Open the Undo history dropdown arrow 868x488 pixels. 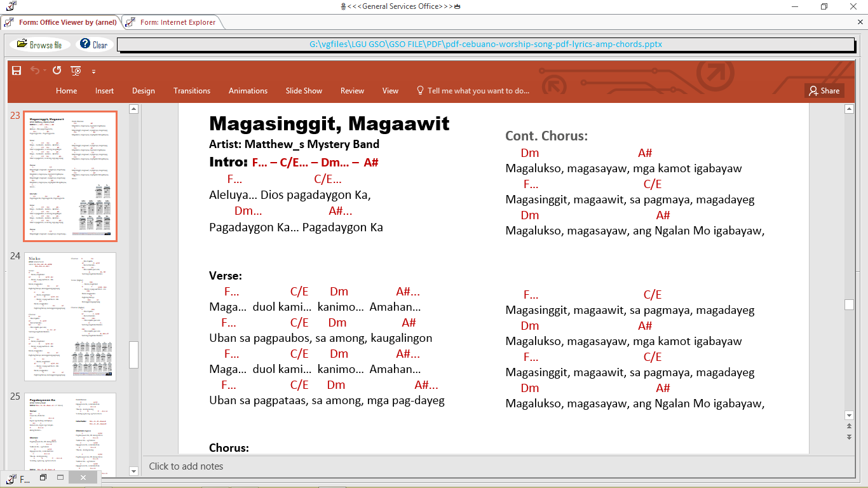(x=44, y=71)
